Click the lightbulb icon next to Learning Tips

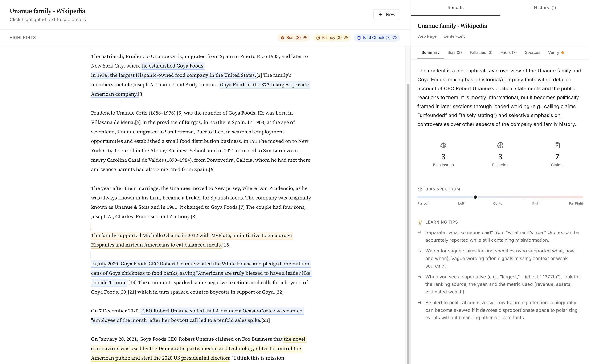(420, 222)
